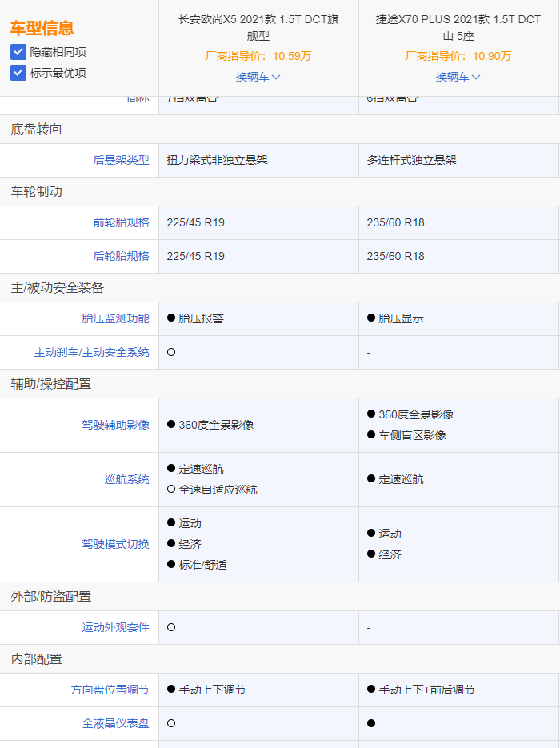Click the 后悬架类型 parameter link

(121, 160)
